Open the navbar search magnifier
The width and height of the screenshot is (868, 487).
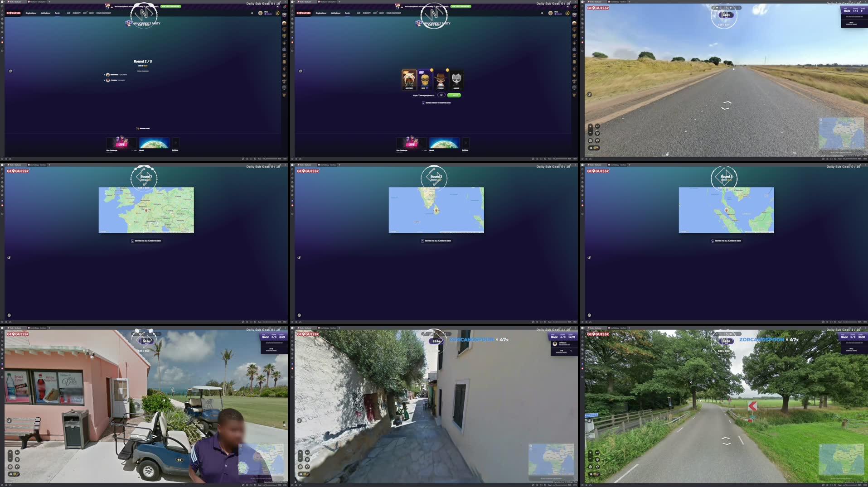(x=542, y=13)
